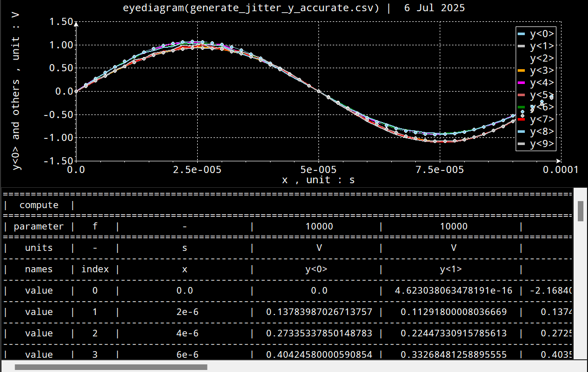Select the y<2> label in plot legend
This screenshot has width=588, height=372.
(x=542, y=59)
